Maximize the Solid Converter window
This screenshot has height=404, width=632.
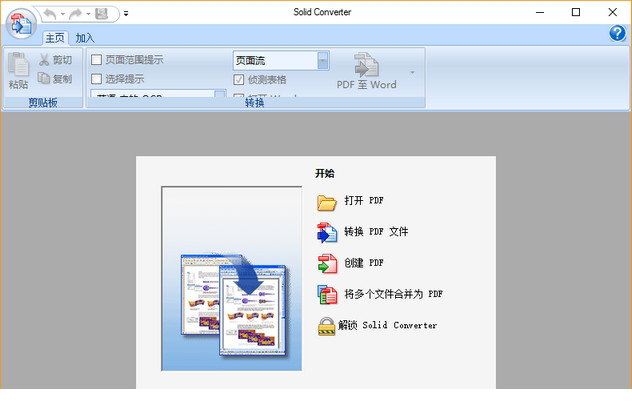point(576,12)
